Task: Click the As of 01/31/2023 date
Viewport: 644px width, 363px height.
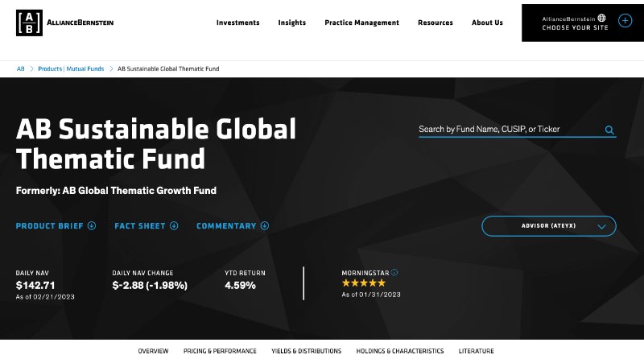Action: click(371, 295)
